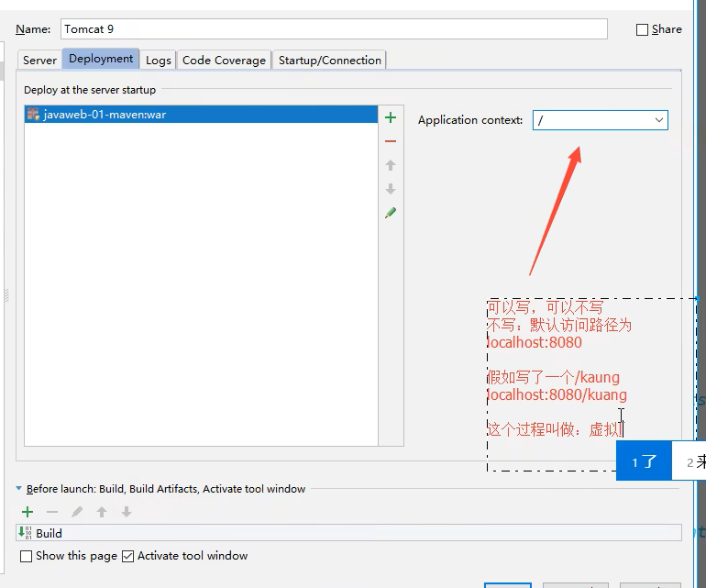The image size is (706, 588).
Task: Move Before launch task down
Action: click(x=127, y=512)
